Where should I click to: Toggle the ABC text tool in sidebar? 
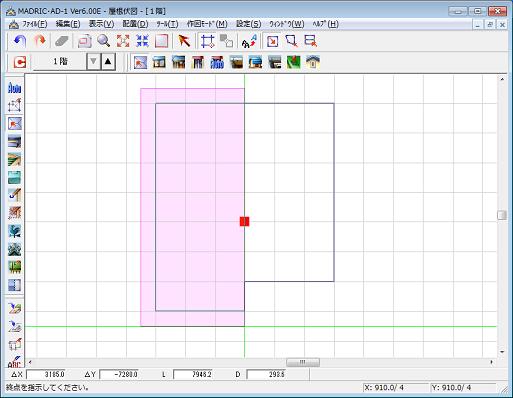click(14, 361)
